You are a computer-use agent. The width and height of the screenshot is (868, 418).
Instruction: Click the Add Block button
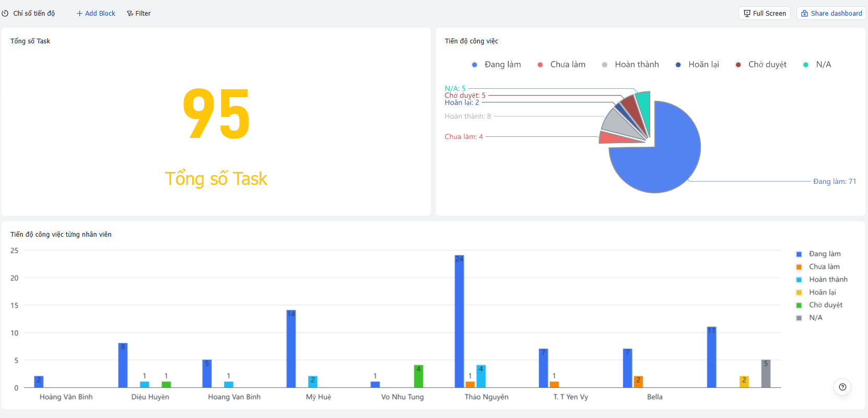click(x=96, y=14)
